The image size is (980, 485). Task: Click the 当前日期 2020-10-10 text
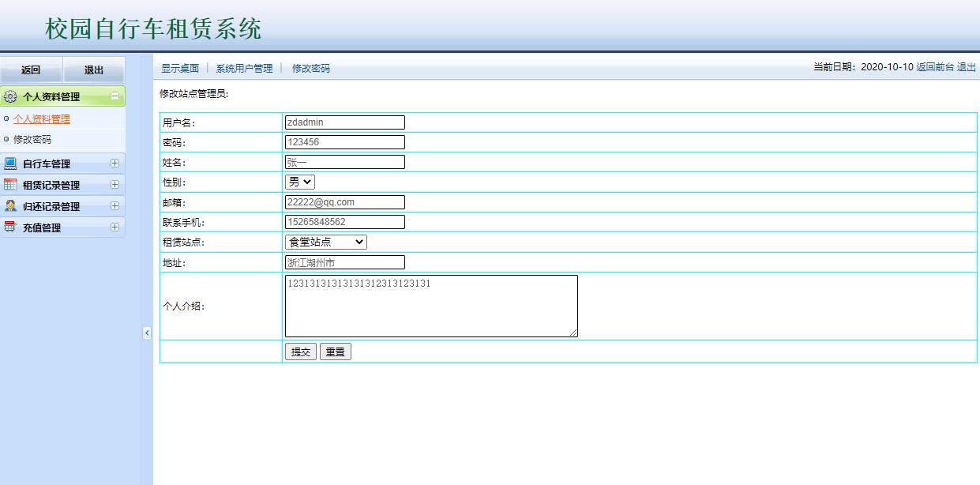pos(863,67)
